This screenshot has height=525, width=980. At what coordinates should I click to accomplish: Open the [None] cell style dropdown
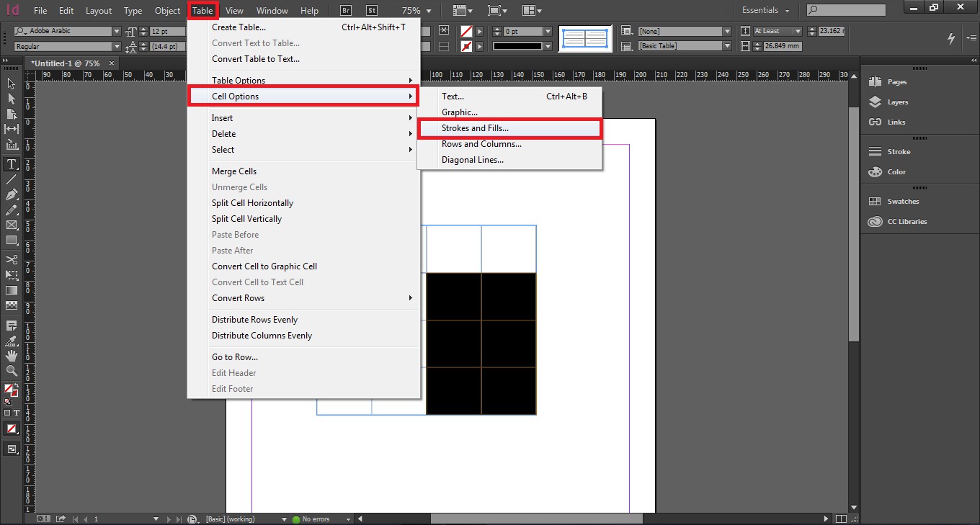(727, 32)
